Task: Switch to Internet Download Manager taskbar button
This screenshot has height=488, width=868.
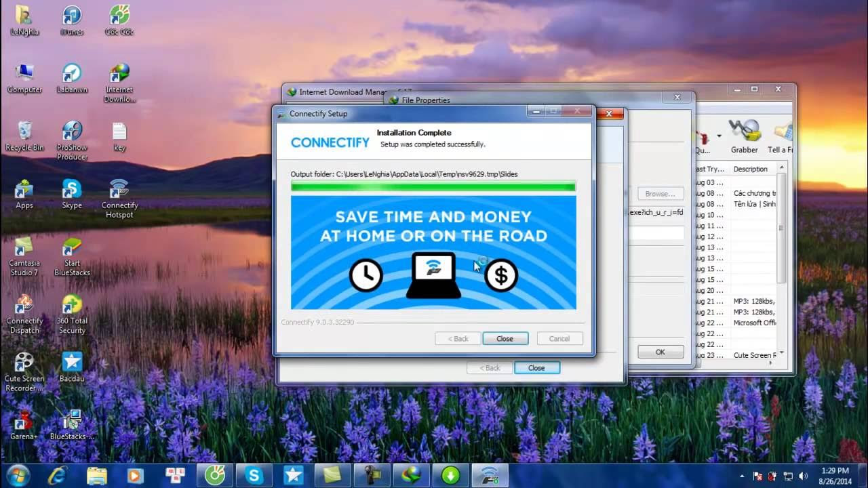Action: pyautogui.click(x=412, y=476)
